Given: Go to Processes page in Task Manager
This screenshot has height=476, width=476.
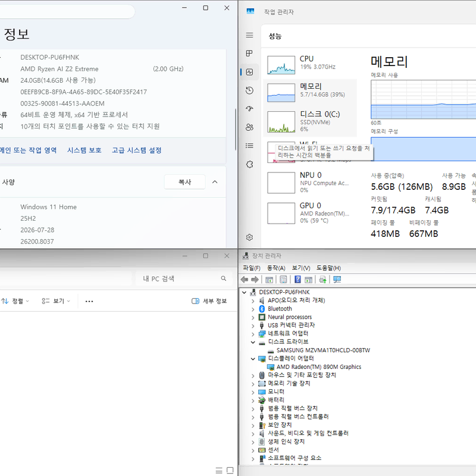Looking at the screenshot, I should tap(249, 54).
